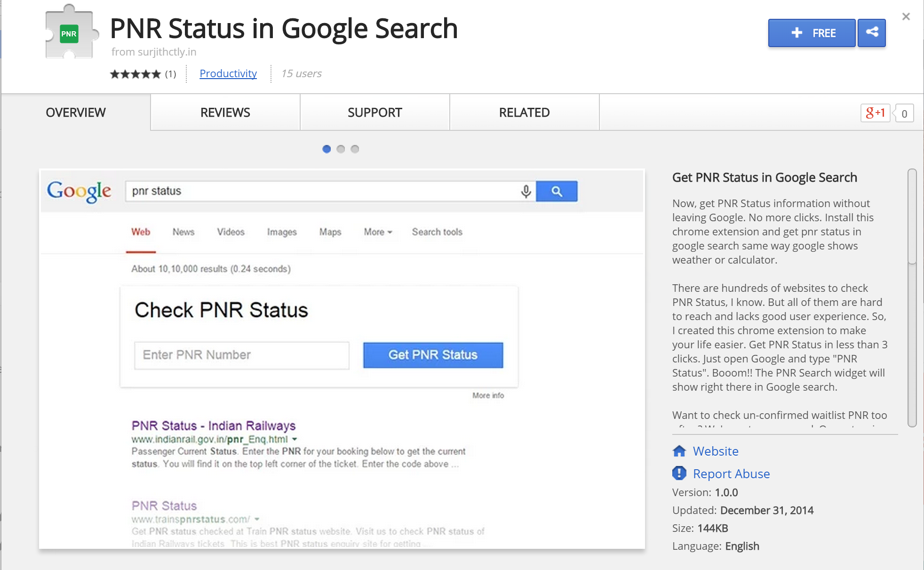Image resolution: width=924 pixels, height=570 pixels.
Task: Switch to the OVERVIEW tab
Action: [x=76, y=112]
